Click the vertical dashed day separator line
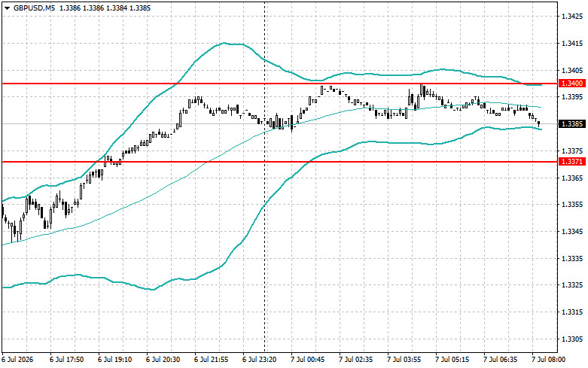Screen dimensions: 588x368 click(x=265, y=176)
